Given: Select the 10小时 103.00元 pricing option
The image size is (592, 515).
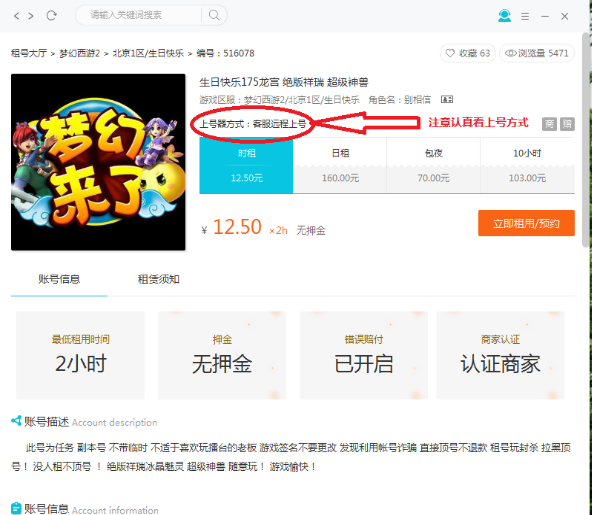Looking at the screenshot, I should click(527, 165).
